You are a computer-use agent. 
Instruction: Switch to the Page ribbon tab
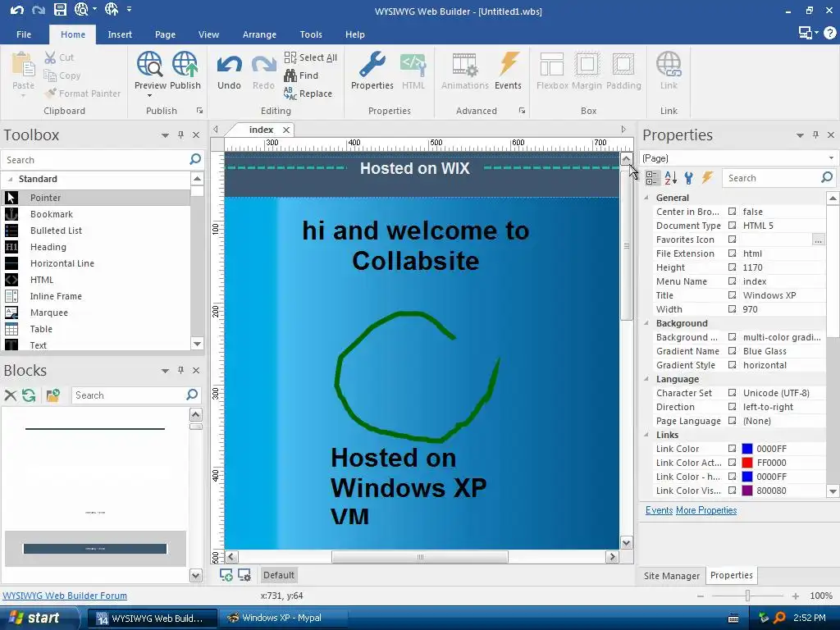[165, 34]
